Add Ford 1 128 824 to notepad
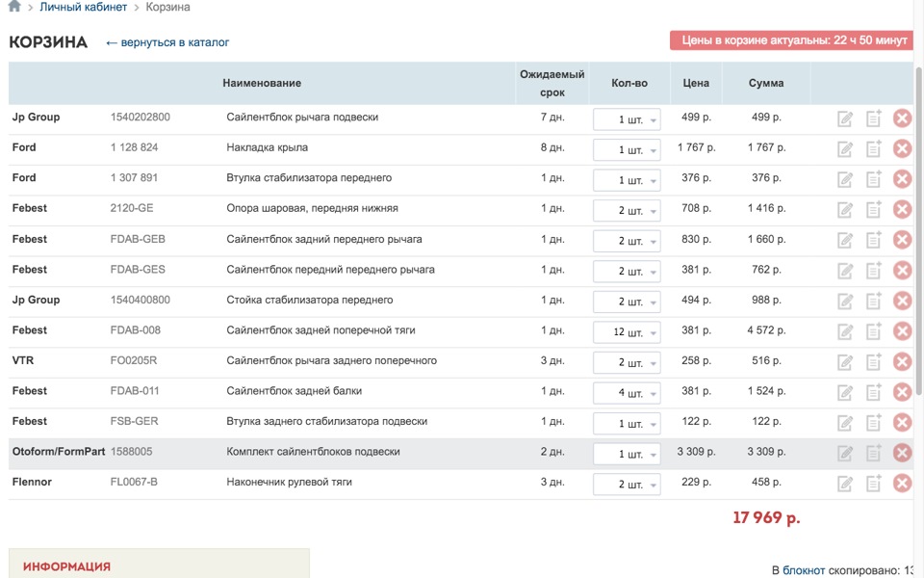924x578 pixels. click(x=873, y=148)
